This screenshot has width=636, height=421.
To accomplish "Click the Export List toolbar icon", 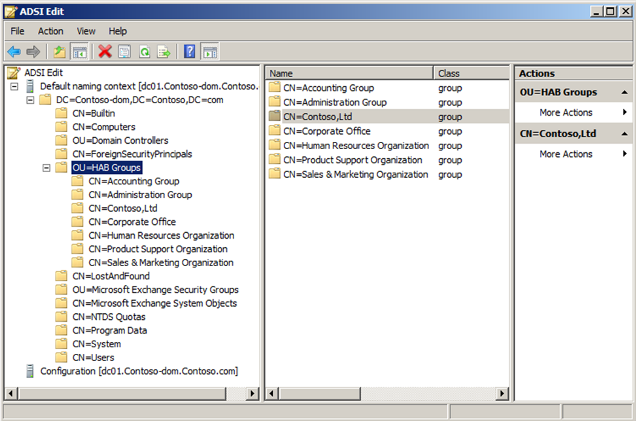I will [164, 52].
